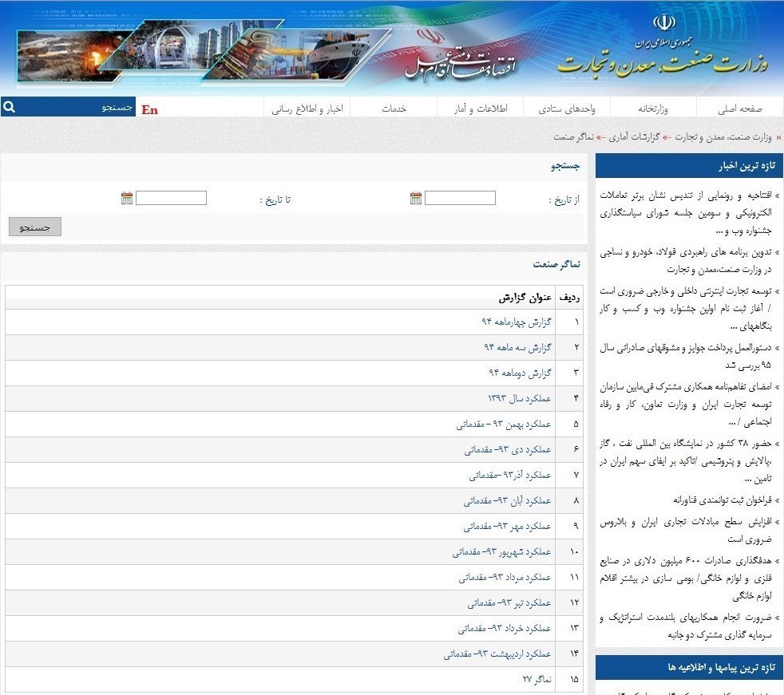The image size is (784, 695).
Task: Click the 'از تاریخ' date input field
Action: coord(460,198)
